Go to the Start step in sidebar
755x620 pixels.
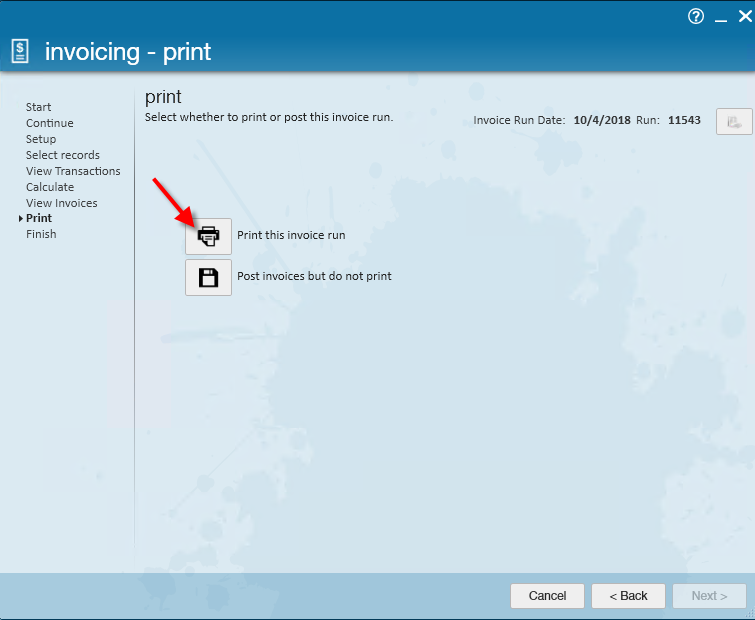[x=39, y=107]
